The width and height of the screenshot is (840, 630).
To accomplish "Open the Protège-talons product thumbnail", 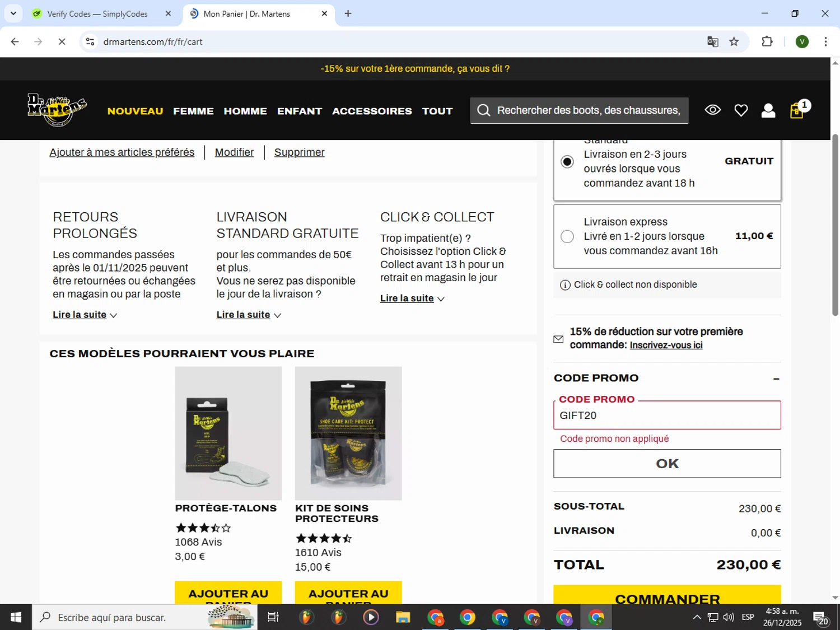I will click(228, 433).
